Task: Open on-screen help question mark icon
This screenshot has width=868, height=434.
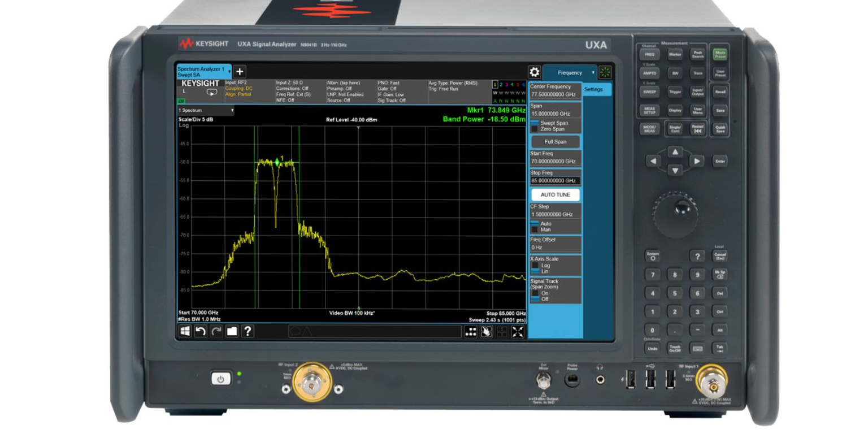Action: point(248,331)
